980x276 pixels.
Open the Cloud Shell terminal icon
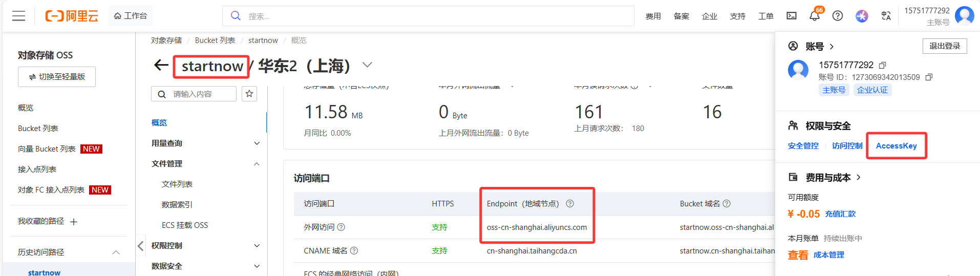pos(791,16)
